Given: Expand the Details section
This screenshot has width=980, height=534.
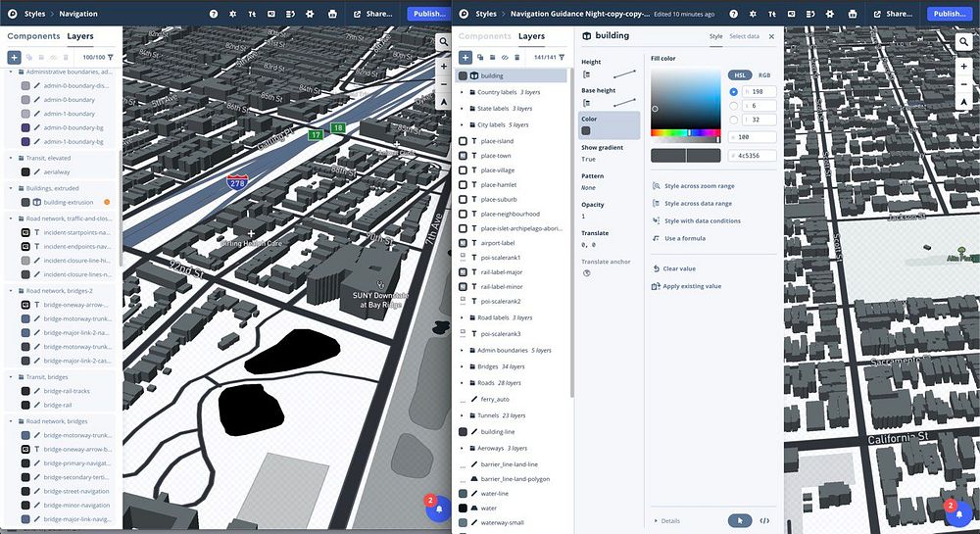Looking at the screenshot, I should [670, 520].
